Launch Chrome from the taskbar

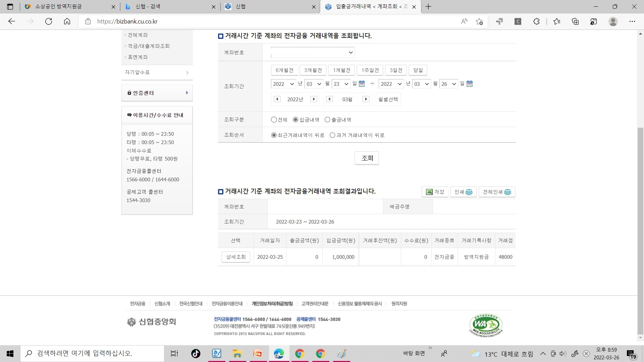coord(300,353)
